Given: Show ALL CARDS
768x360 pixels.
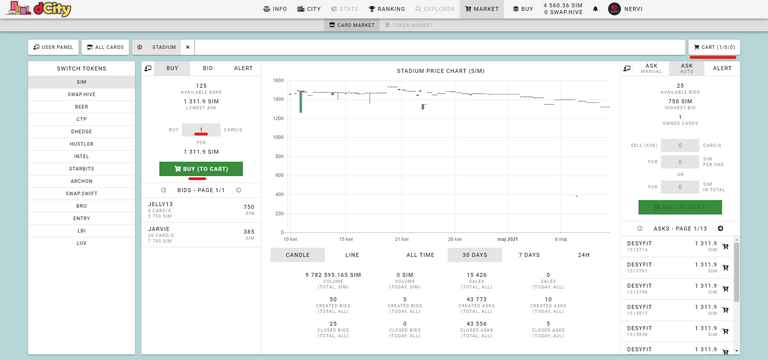Looking at the screenshot, I should click(105, 48).
